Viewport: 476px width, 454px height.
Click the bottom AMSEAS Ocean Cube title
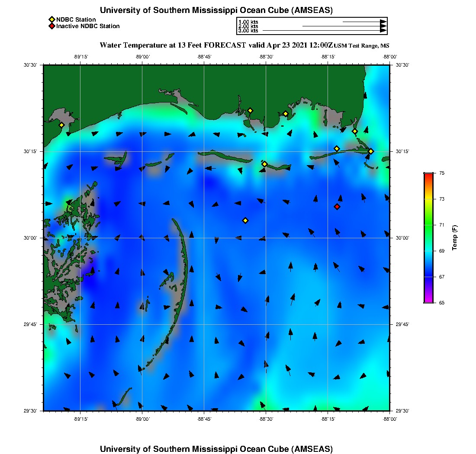(216, 449)
